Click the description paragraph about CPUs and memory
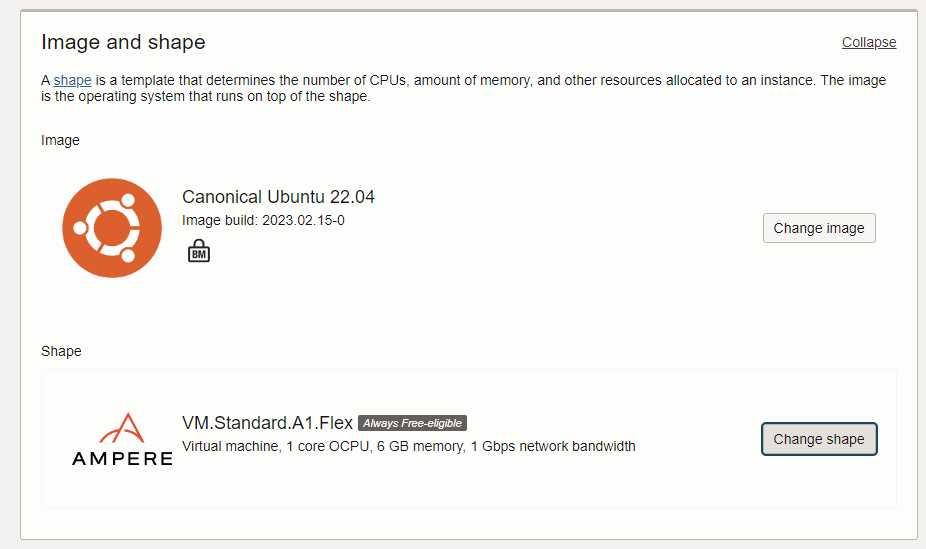Image resolution: width=926 pixels, height=549 pixels. pyautogui.click(x=464, y=88)
